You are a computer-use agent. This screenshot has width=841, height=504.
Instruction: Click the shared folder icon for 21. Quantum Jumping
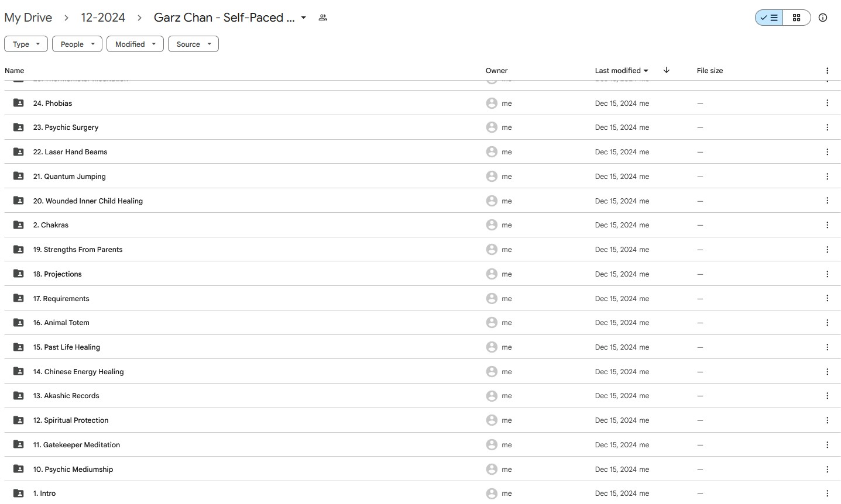tap(19, 176)
